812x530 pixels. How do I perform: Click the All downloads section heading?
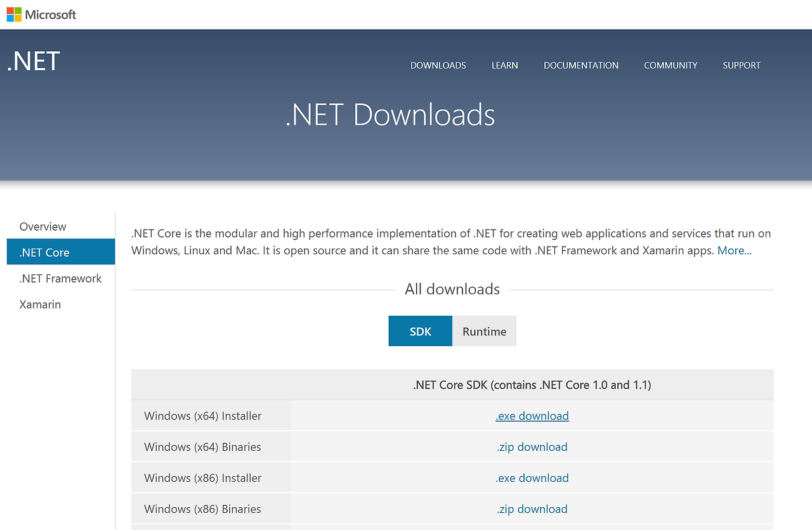pyautogui.click(x=452, y=289)
